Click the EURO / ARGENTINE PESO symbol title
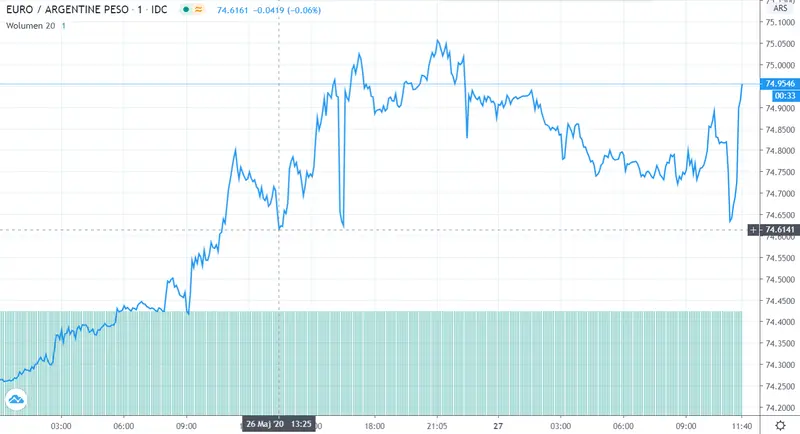Screen dimensions: 800x434 click(x=66, y=10)
